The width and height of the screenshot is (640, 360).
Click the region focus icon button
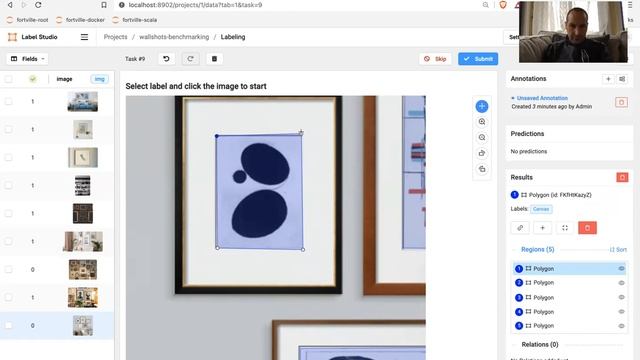[565, 228]
